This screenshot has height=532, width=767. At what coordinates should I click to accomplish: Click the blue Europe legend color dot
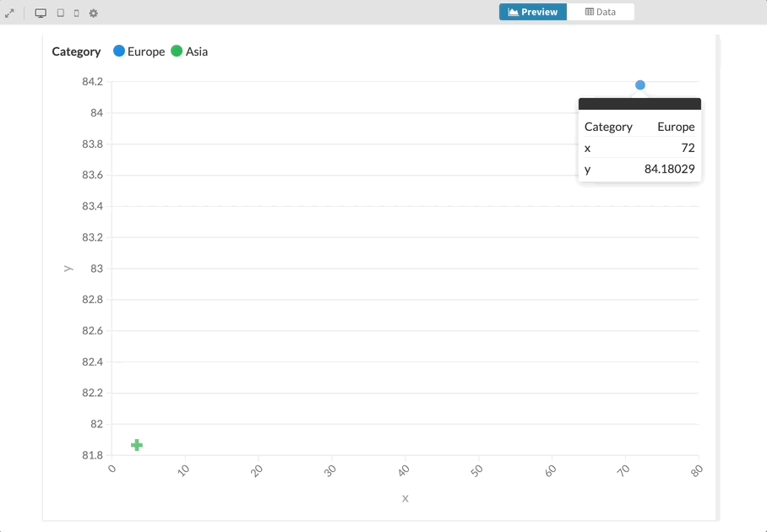119,51
